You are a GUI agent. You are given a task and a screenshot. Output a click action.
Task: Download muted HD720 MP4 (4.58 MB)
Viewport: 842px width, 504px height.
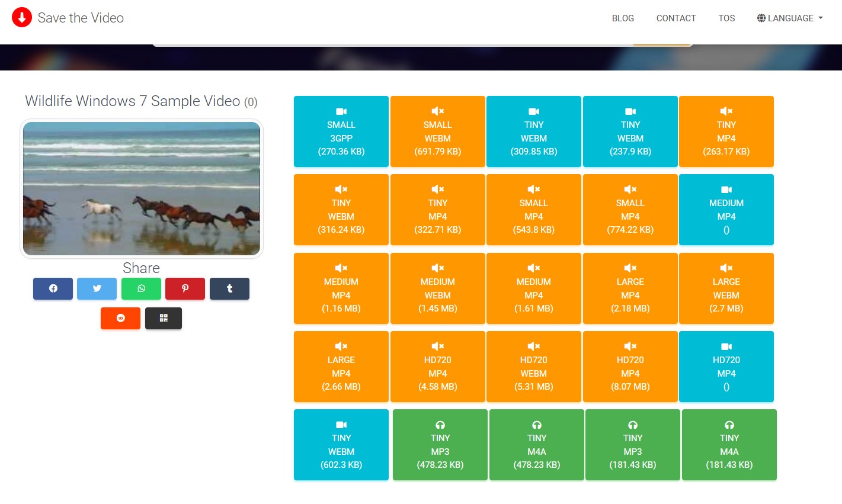(x=438, y=367)
